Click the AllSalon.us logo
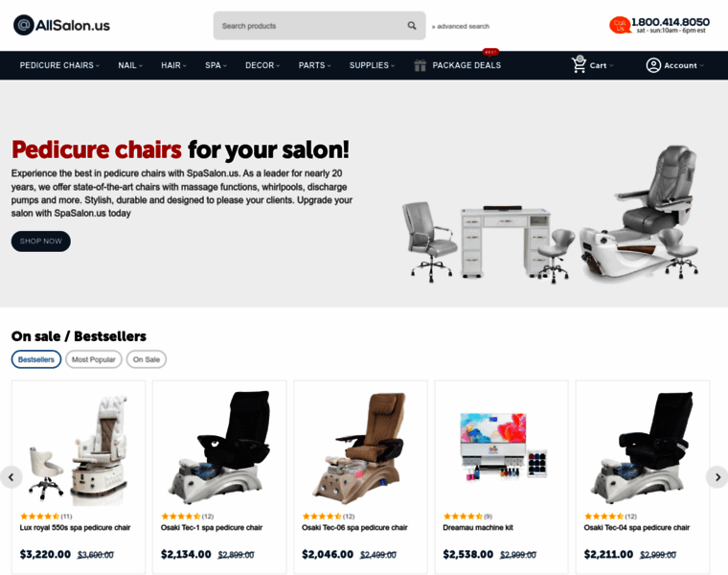Screen dimensions: 728x575 coord(61,25)
